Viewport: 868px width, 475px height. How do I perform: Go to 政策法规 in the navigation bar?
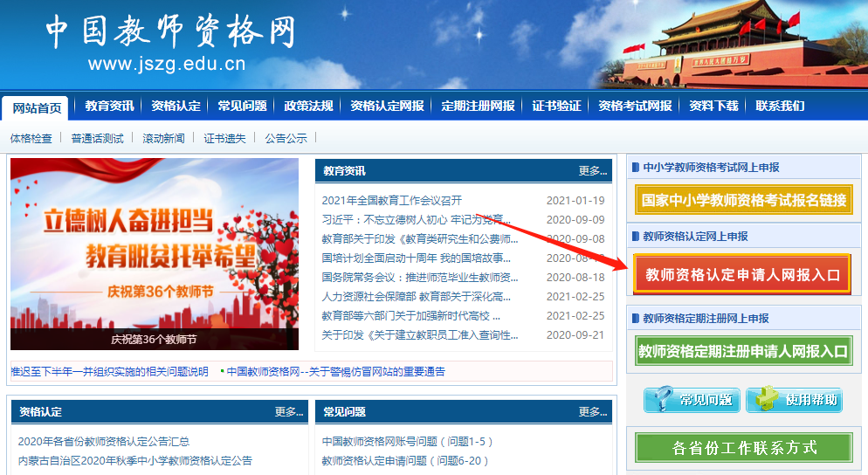[x=308, y=106]
